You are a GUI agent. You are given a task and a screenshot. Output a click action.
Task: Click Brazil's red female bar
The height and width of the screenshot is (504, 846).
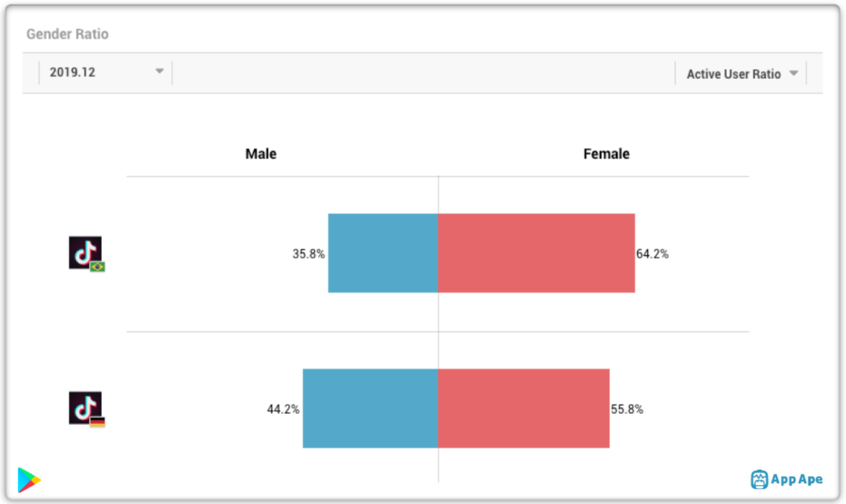pos(537,253)
